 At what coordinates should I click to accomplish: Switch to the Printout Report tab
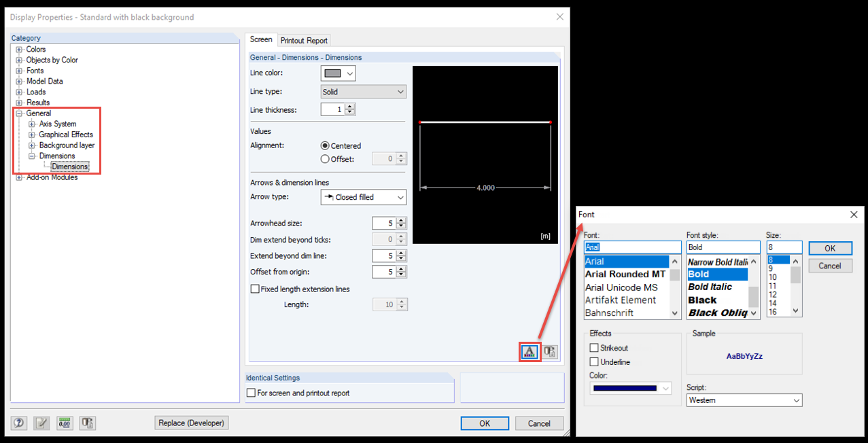point(304,40)
